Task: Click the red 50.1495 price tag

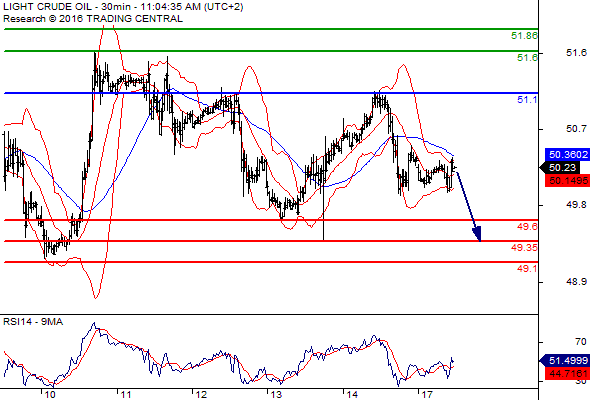Action: pyautogui.click(x=567, y=181)
